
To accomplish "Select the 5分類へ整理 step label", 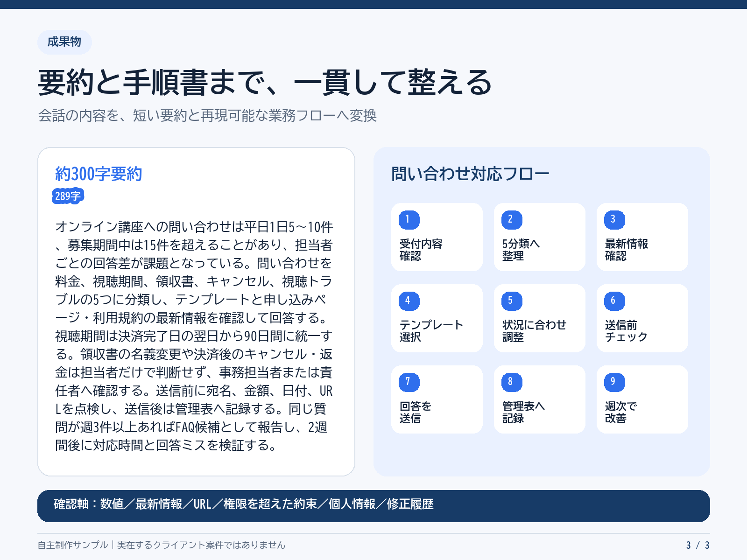I will pyautogui.click(x=521, y=250).
